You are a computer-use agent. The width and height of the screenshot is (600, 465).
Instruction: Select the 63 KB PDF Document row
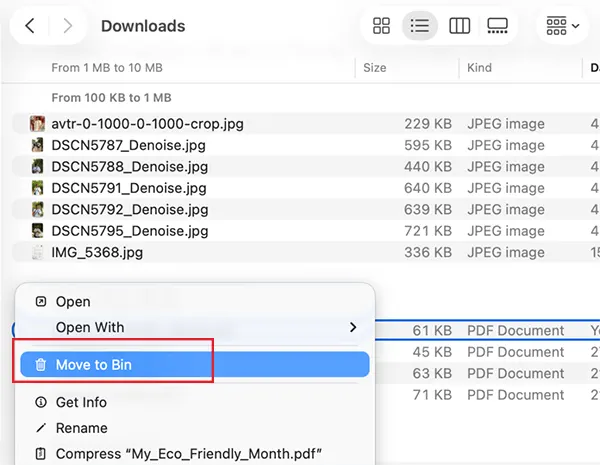point(487,373)
